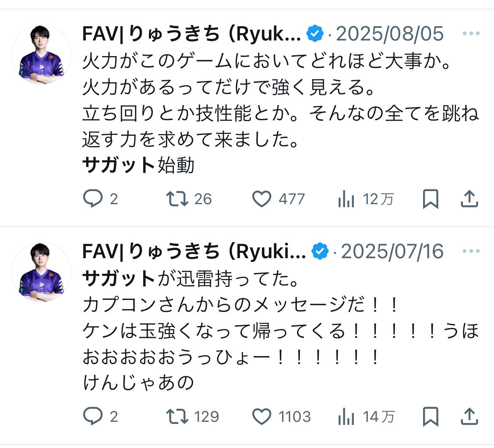Viewport: 494px width, 448px height.
Task: Bookmark the サガット始動 tweet
Action: coord(430,199)
